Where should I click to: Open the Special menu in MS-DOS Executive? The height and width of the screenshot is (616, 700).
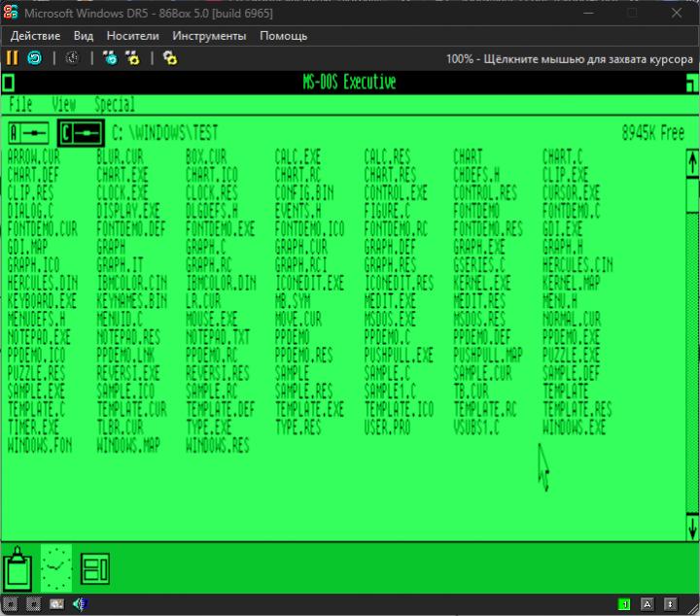click(115, 105)
